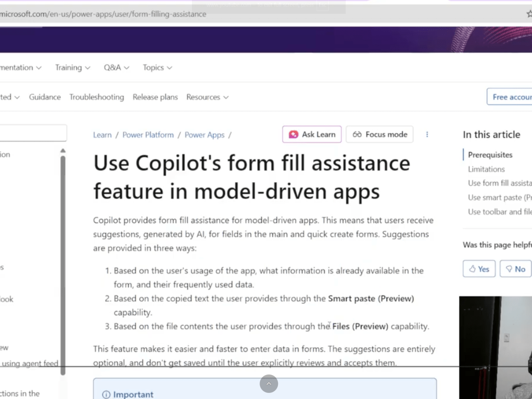The height and width of the screenshot is (399, 532).
Task: Expand the Q&A navigation dropdown
Action: click(116, 67)
